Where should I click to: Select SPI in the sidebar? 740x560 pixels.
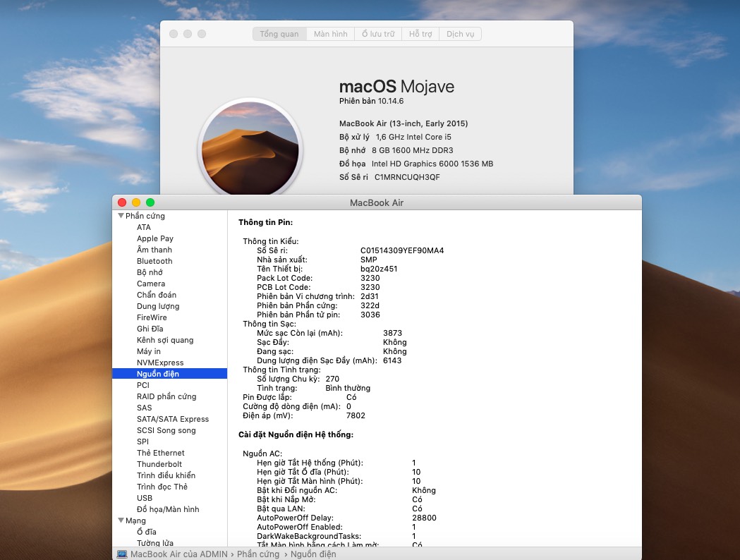[x=143, y=442]
